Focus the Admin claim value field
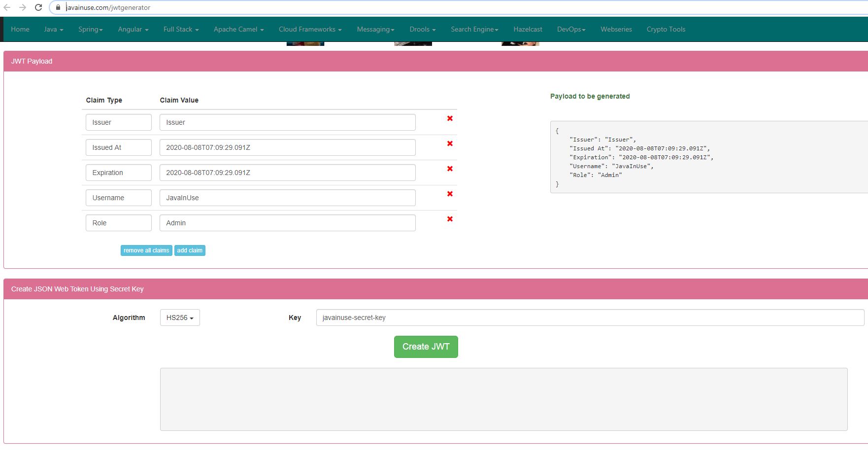This screenshot has width=868, height=460. click(288, 223)
